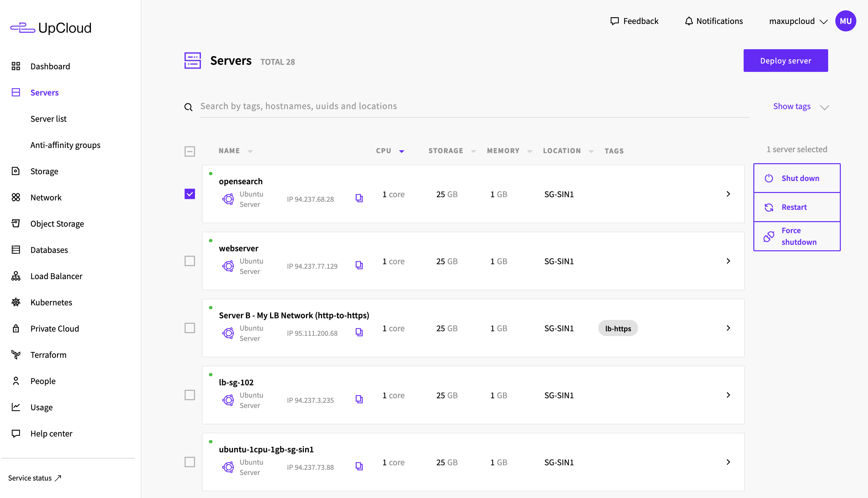Open opensearch details chevron arrow
The width and height of the screenshot is (868, 498).
click(728, 194)
